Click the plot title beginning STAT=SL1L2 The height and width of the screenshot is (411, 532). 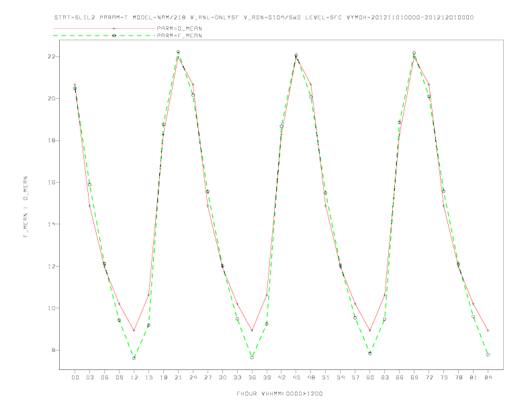(x=264, y=17)
